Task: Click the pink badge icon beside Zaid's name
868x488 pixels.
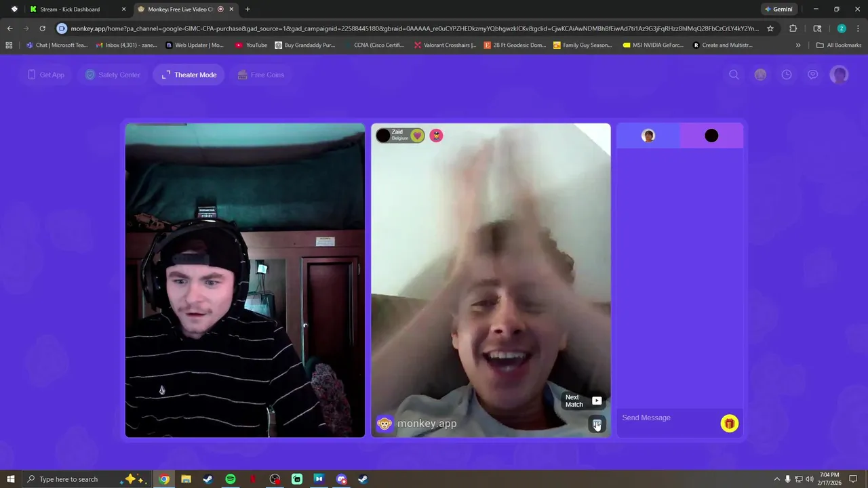Action: pyautogui.click(x=436, y=136)
